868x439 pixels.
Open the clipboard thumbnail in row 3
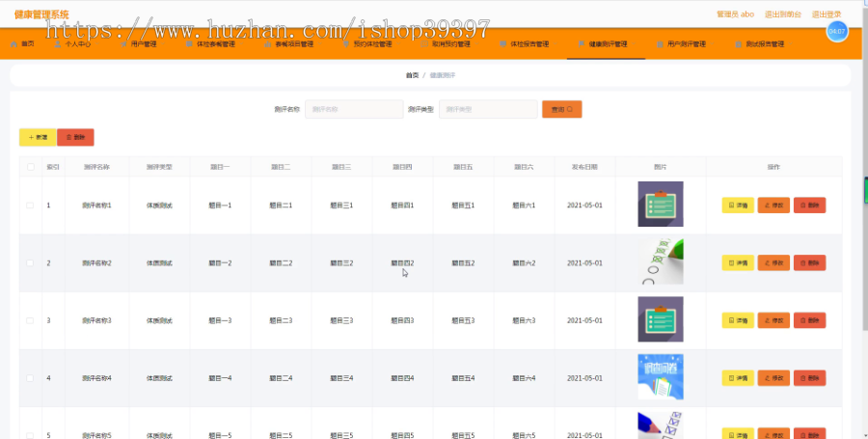[x=661, y=319]
